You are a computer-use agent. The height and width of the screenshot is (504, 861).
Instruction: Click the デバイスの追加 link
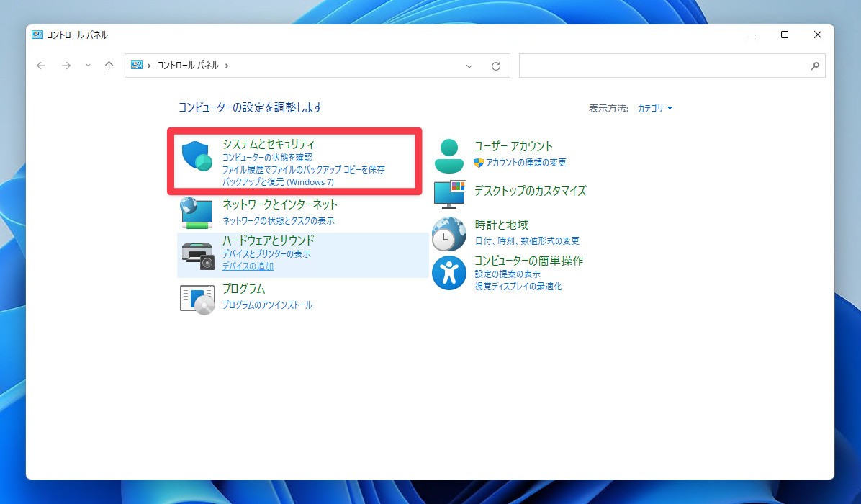[248, 266]
